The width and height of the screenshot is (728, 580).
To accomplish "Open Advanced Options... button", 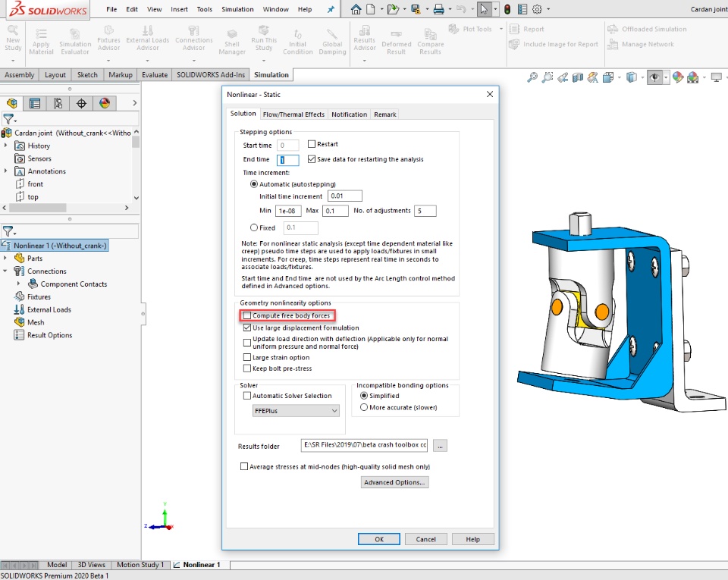I will [394, 482].
